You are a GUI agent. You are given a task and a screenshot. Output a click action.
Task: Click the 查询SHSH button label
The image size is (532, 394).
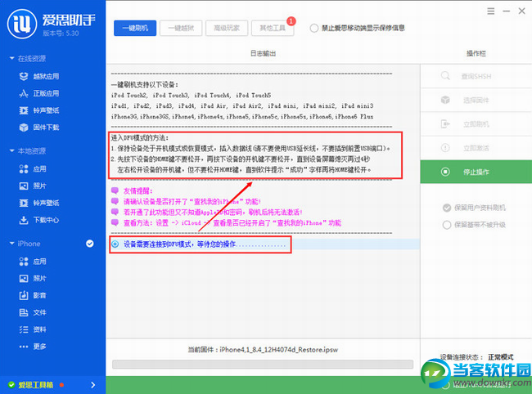[476, 77]
